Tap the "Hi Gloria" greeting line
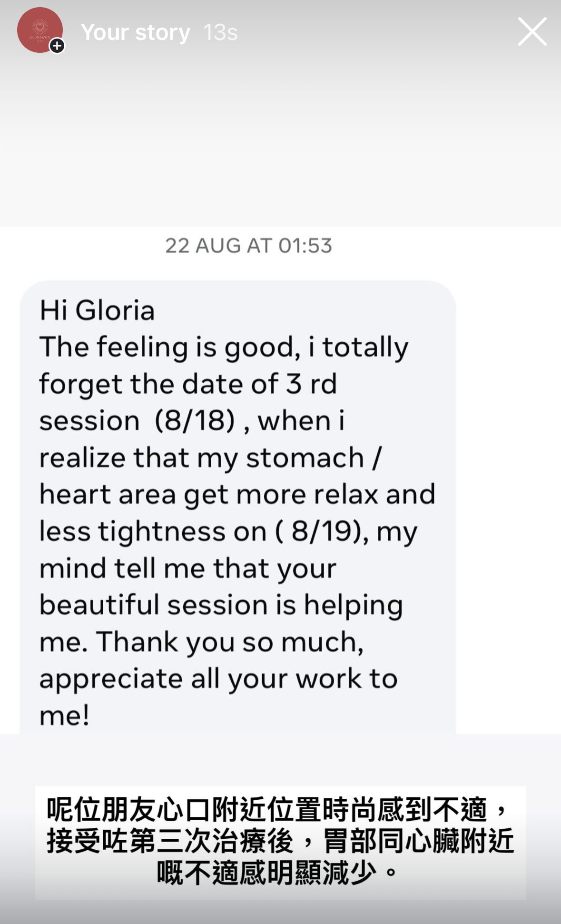 coord(97,311)
